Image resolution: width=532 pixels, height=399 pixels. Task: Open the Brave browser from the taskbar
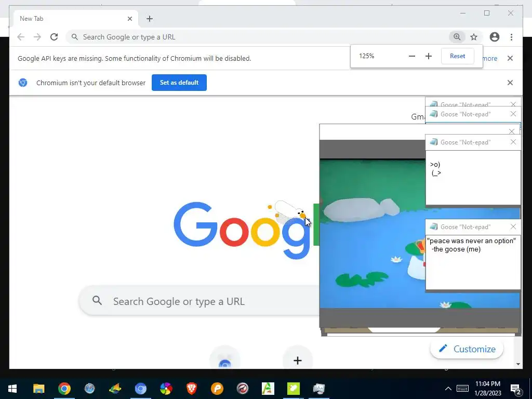(x=191, y=389)
